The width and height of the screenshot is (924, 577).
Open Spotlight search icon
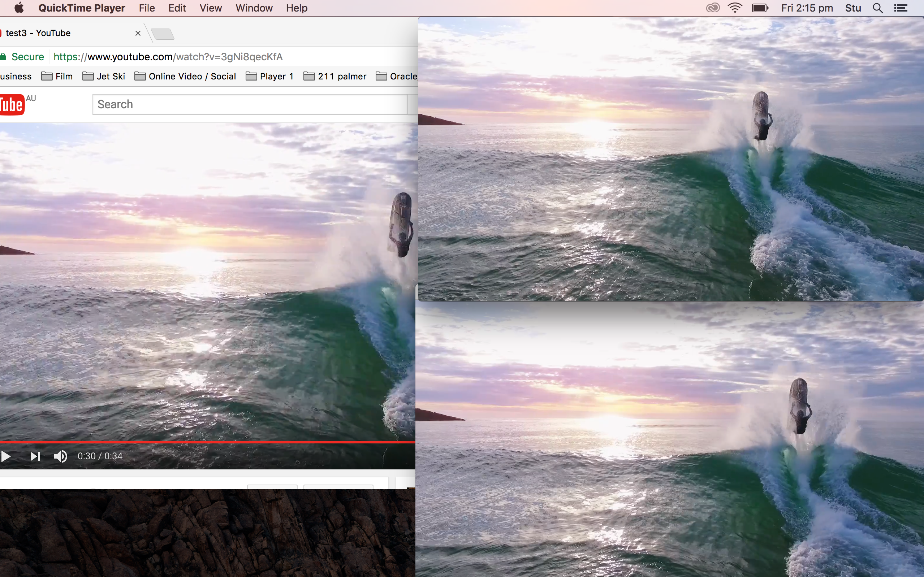pos(877,8)
